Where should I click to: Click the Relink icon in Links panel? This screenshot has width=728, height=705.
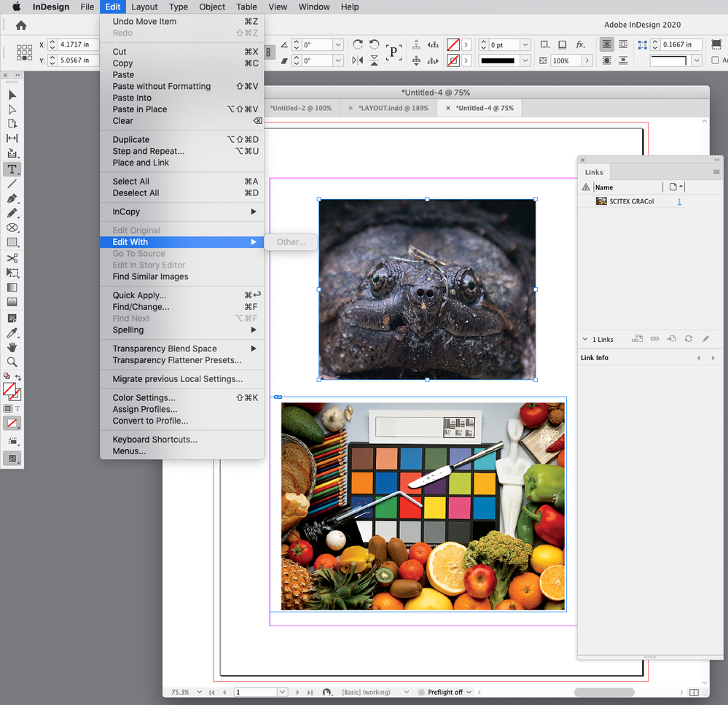coord(654,339)
